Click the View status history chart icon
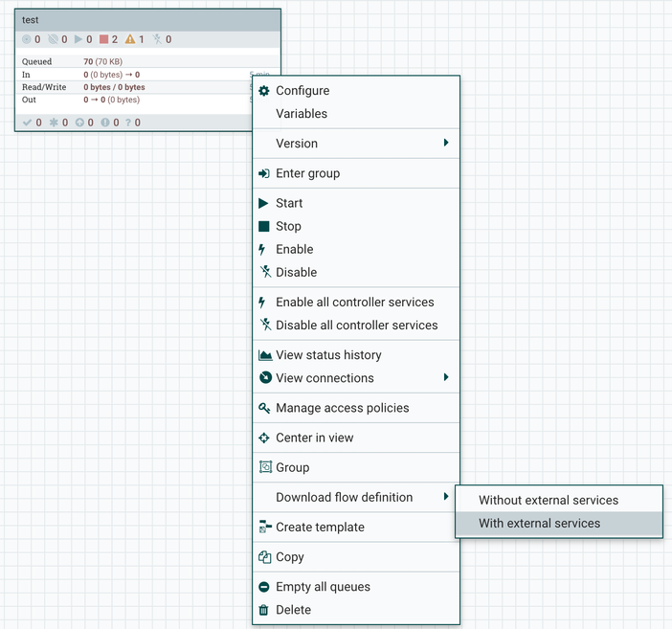Screen dimensions: 672x629 [265, 355]
